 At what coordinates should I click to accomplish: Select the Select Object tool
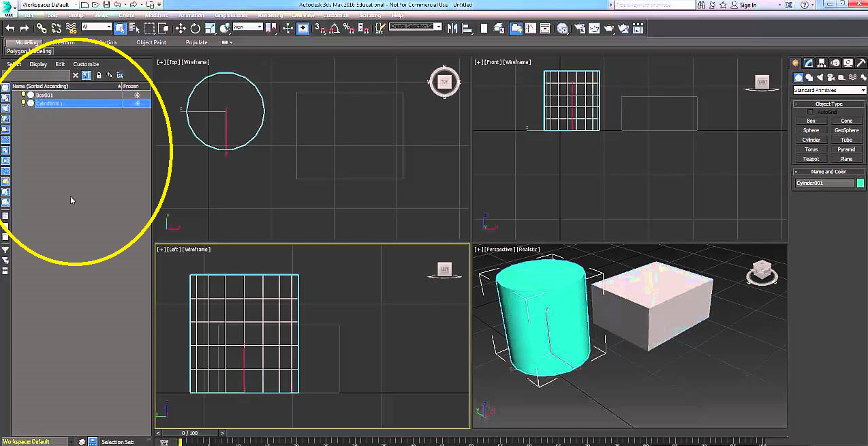(120, 28)
